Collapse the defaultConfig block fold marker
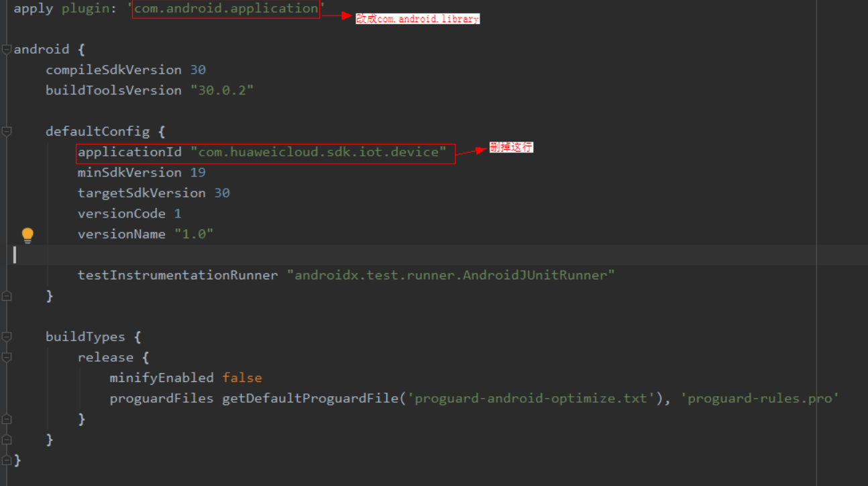This screenshot has width=868, height=486. point(6,132)
